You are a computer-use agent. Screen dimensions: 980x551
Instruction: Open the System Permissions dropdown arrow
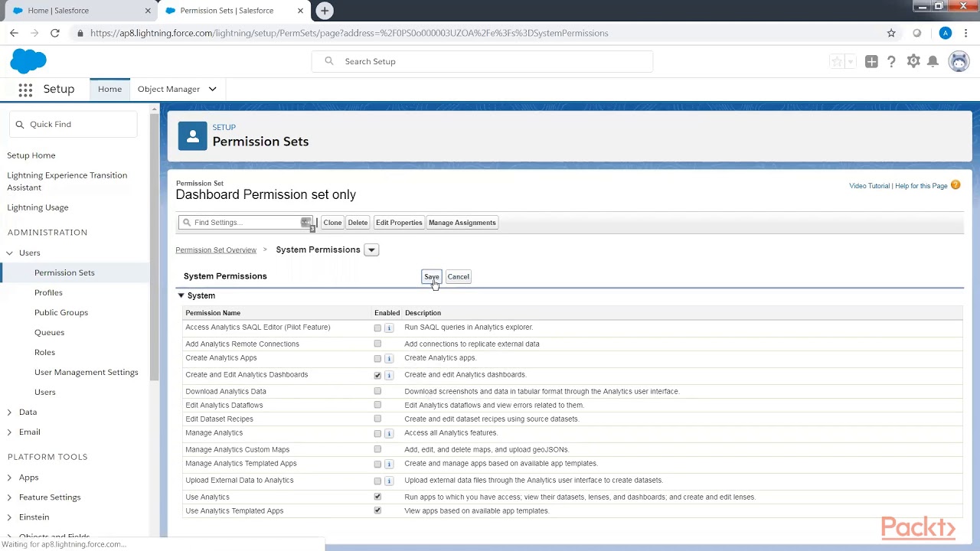click(371, 250)
